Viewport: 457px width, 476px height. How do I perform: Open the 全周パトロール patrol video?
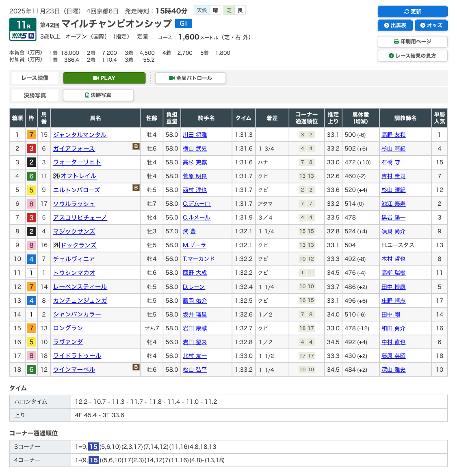(x=190, y=78)
